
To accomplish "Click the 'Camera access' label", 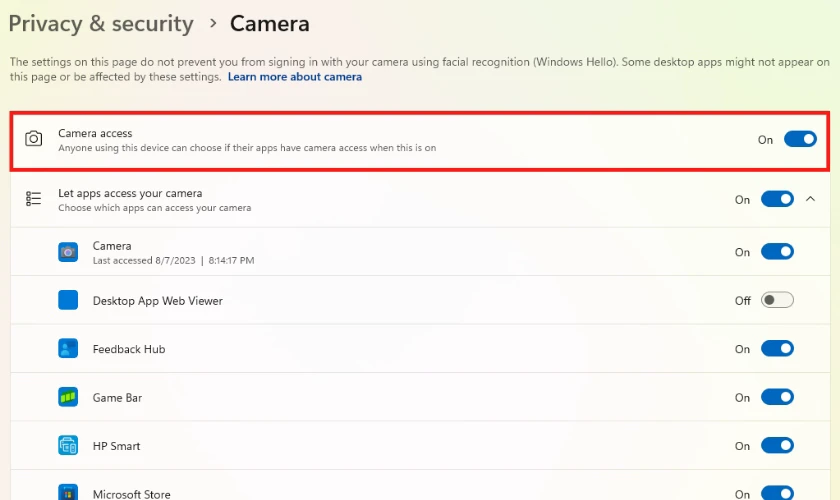I will [x=95, y=133].
